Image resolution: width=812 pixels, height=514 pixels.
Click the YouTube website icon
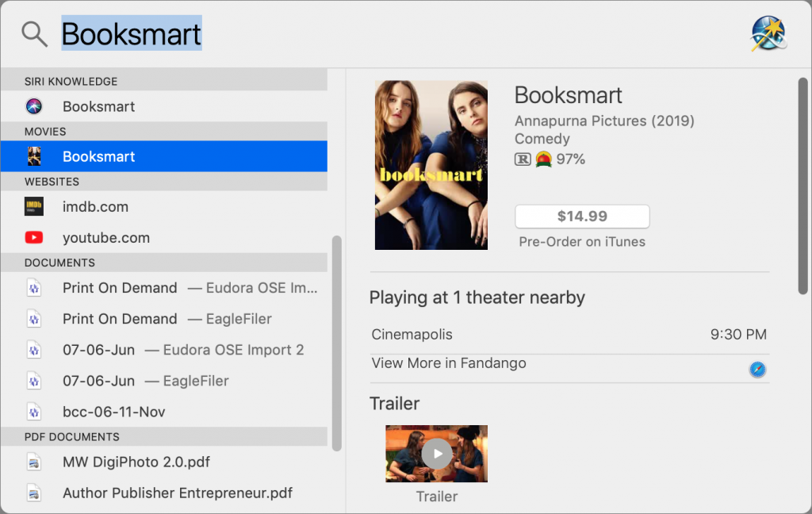34,237
